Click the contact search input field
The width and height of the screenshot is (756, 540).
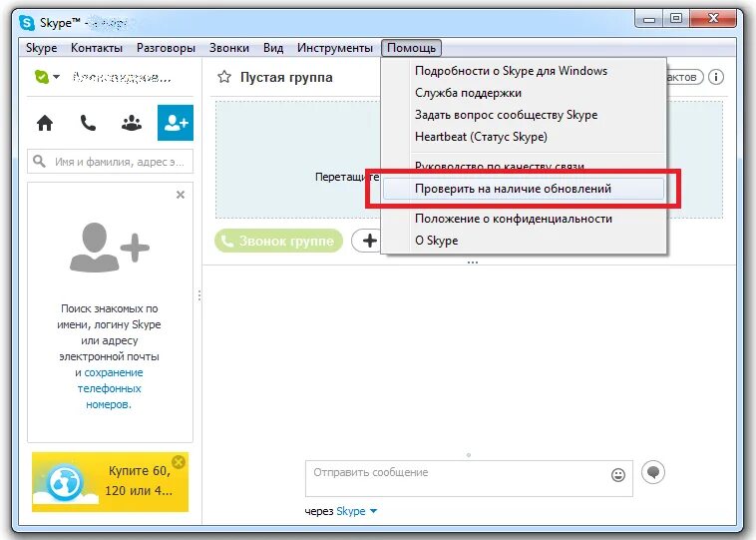pyautogui.click(x=111, y=161)
